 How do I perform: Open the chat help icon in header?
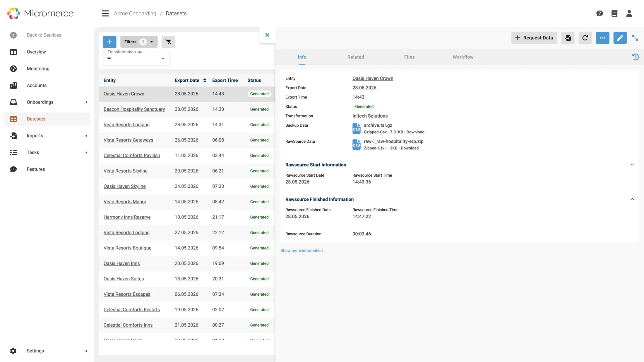(600, 13)
